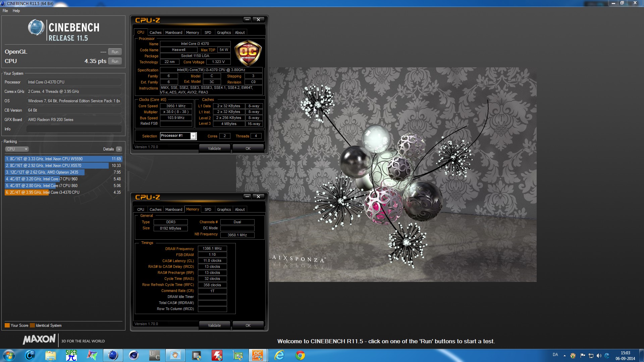Click the Info input field
Screen dimensions: 644x362
coord(74,129)
